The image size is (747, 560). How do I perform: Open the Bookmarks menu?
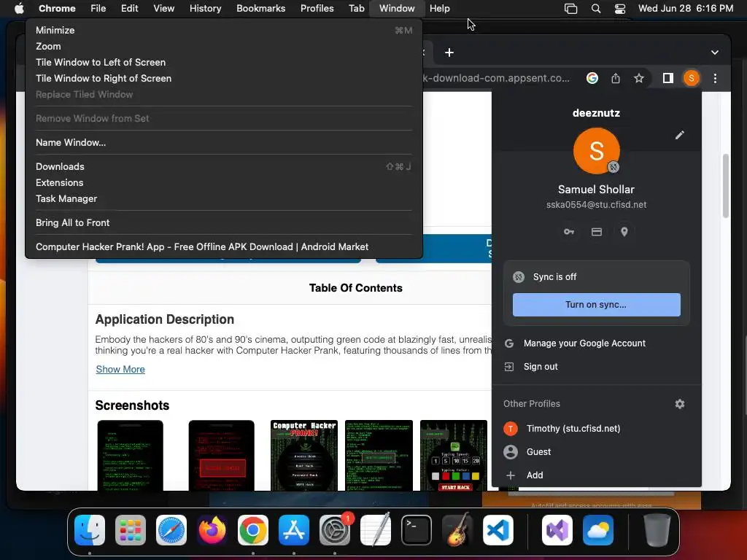260,8
